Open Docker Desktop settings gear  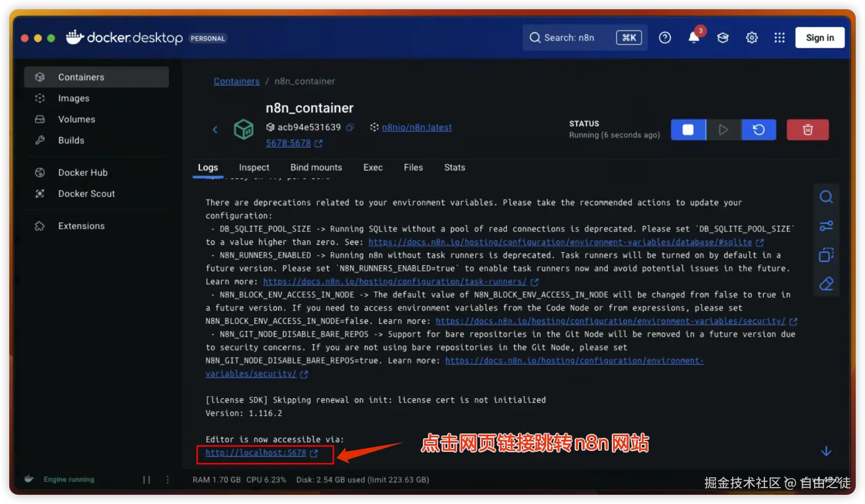751,37
